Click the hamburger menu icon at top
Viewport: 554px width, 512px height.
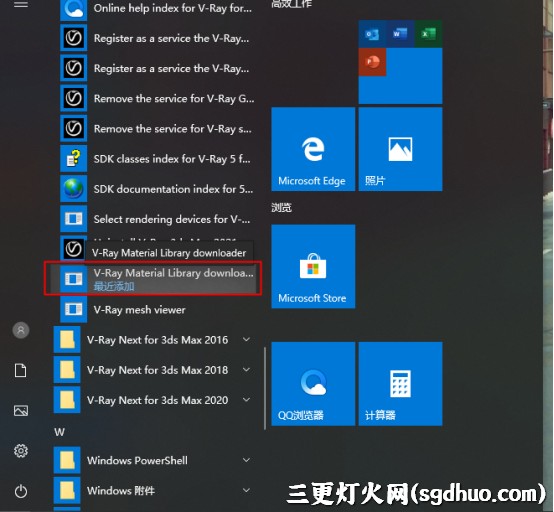coord(20,5)
